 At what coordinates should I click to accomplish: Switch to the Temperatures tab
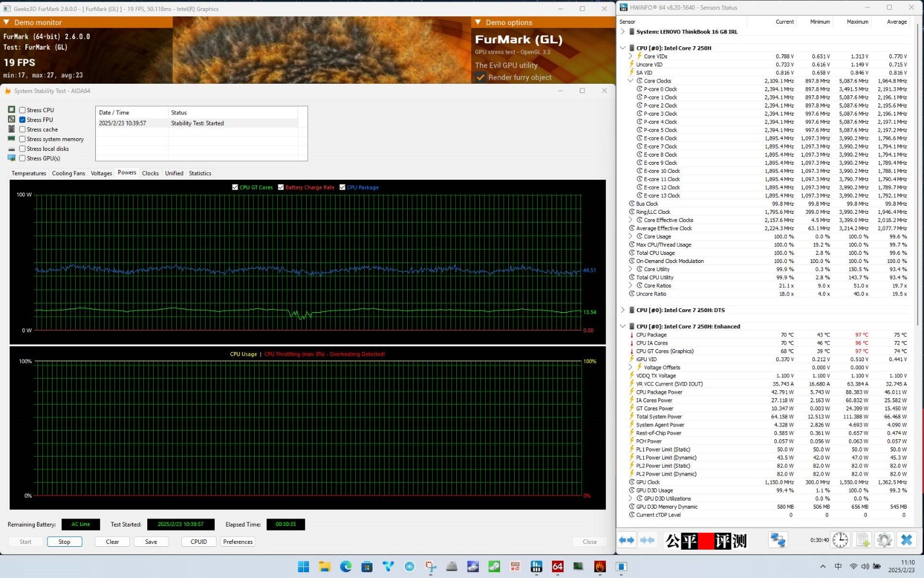29,173
